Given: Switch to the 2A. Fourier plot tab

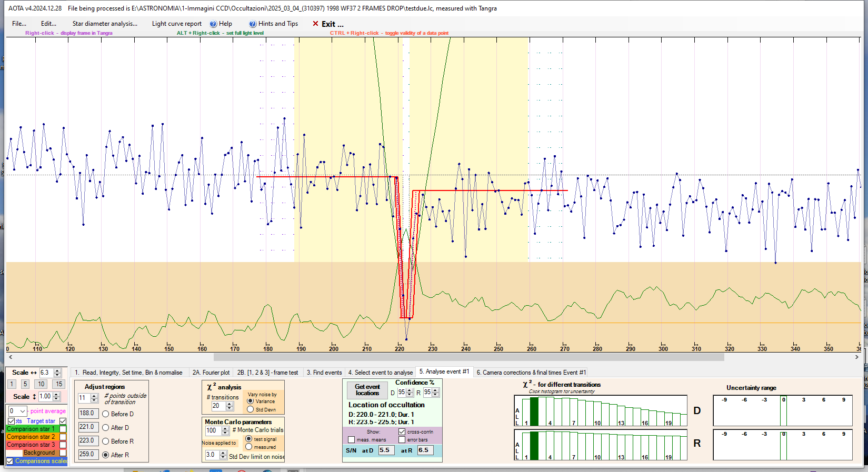Looking at the screenshot, I should click(211, 373).
